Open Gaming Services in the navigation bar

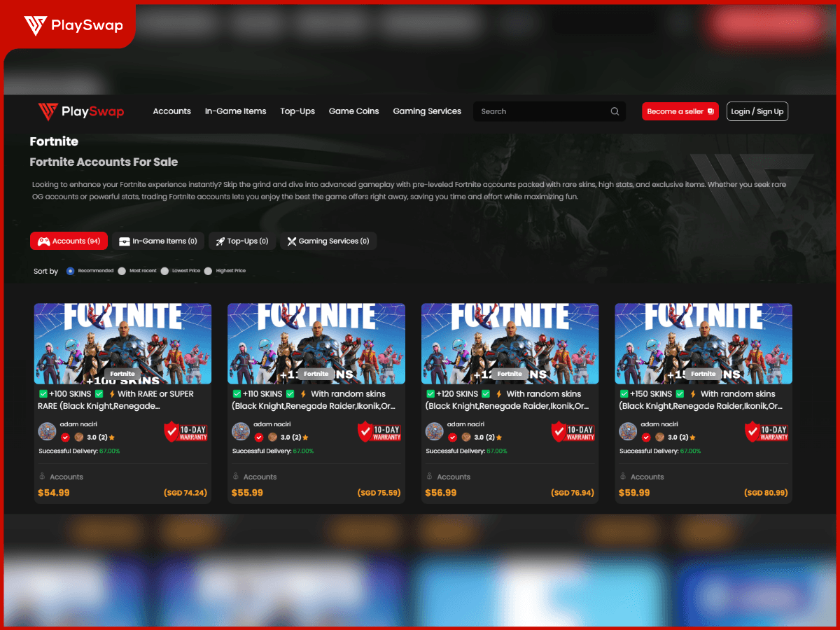tap(427, 111)
